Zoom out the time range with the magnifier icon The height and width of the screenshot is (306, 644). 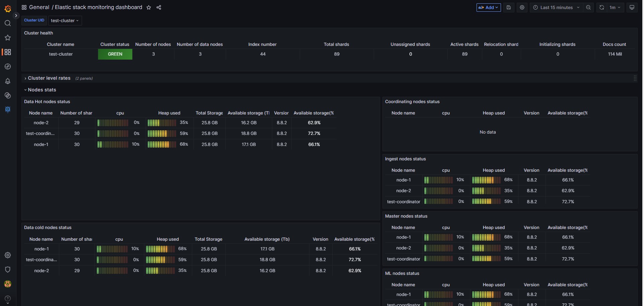(x=588, y=7)
